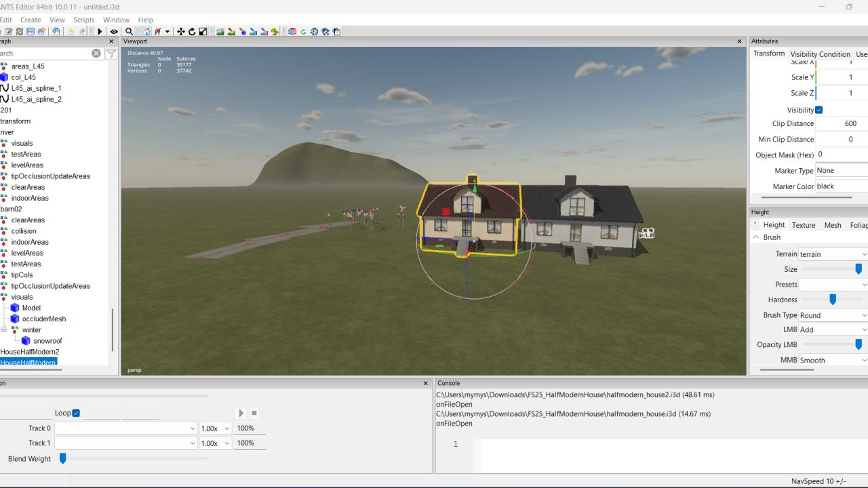Click the magnifying glass icon in toolbar
The width and height of the screenshot is (868, 488).
[129, 31]
